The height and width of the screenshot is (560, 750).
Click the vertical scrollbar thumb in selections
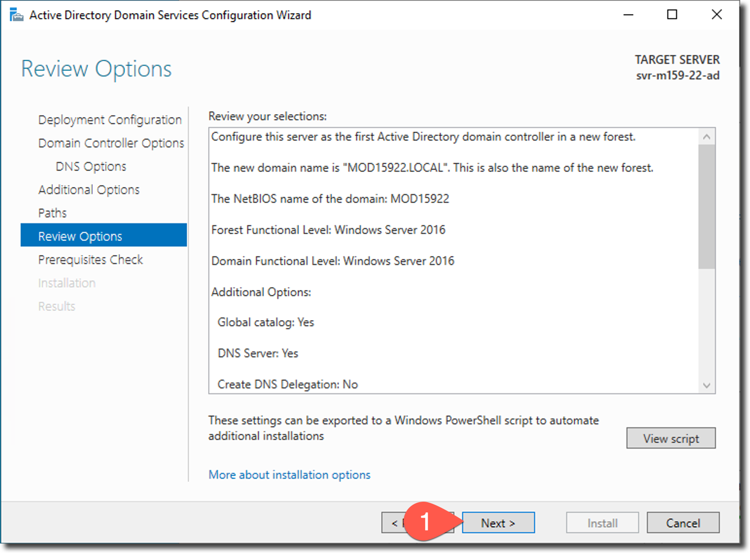(707, 207)
